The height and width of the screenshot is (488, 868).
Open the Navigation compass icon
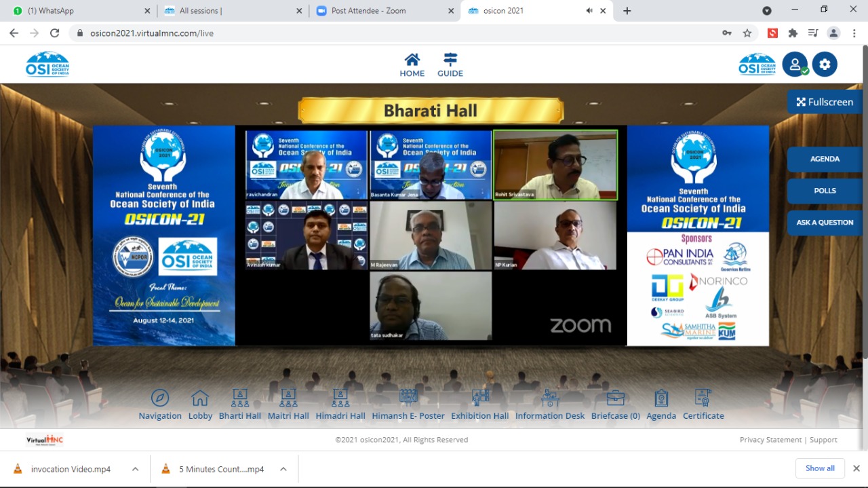[x=160, y=398]
